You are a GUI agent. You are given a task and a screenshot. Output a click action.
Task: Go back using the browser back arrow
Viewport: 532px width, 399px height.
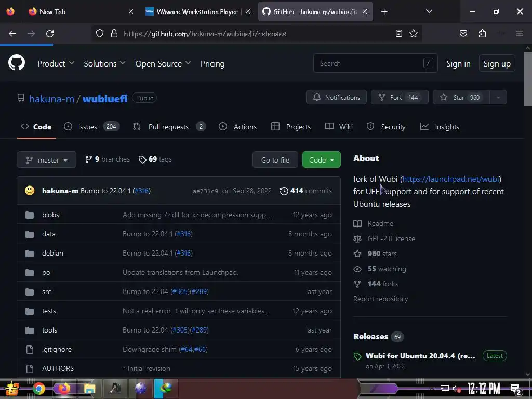tap(12, 34)
